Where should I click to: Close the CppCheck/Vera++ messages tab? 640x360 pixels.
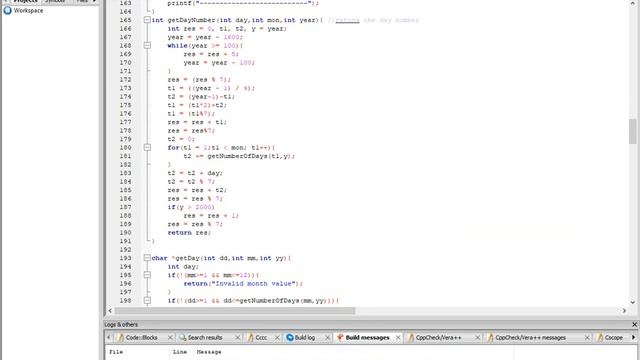tap(587, 338)
